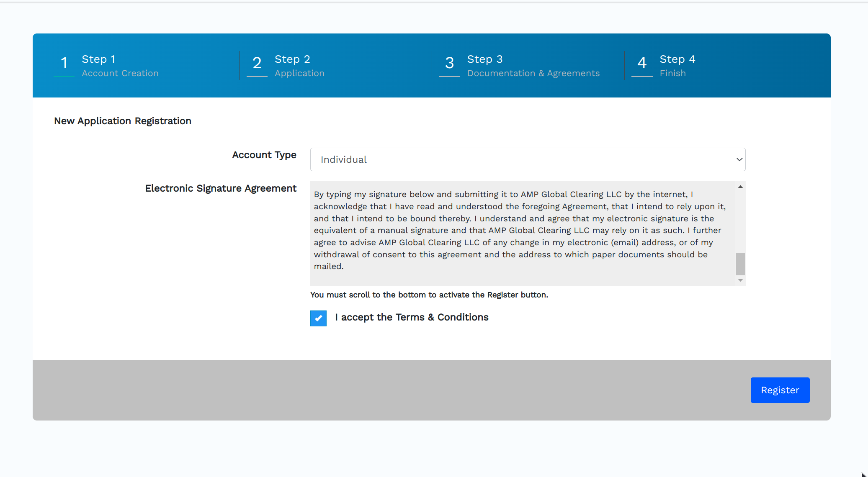
Task: Switch to the Step 2 Application tab
Action: click(x=299, y=66)
